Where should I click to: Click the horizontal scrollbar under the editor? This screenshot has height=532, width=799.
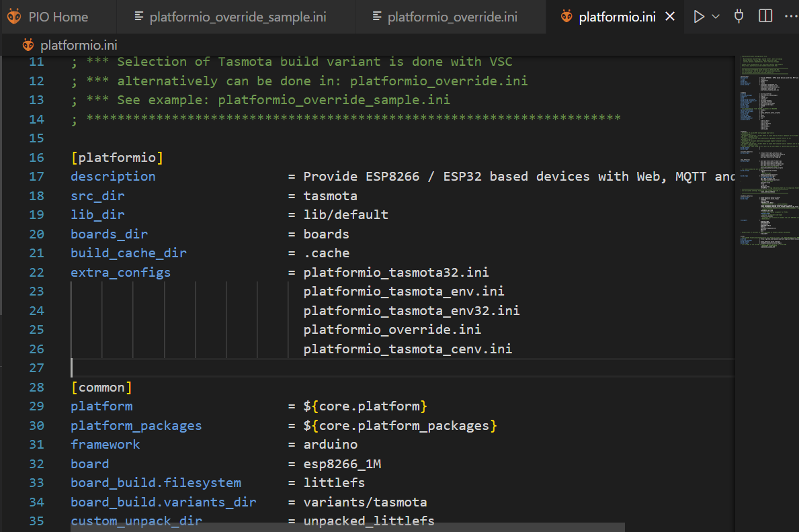click(347, 527)
